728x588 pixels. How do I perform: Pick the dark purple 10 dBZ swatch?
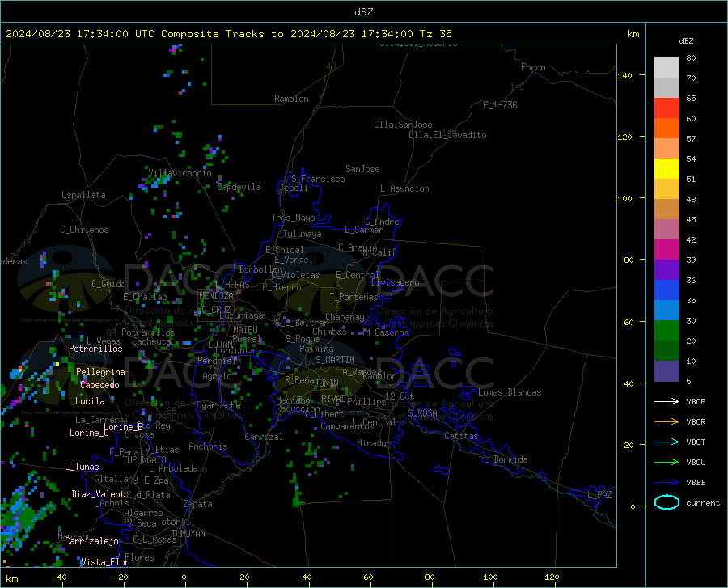pyautogui.click(x=667, y=371)
